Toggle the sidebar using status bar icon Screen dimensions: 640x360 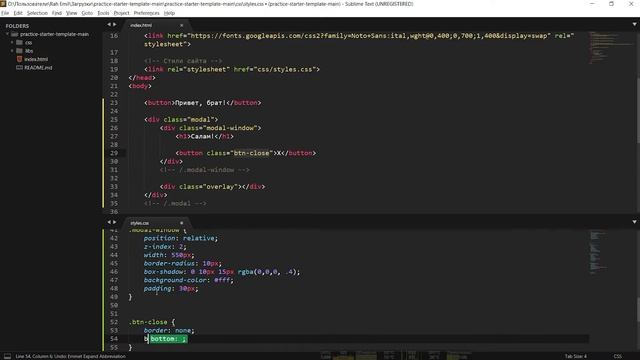(x=7, y=356)
